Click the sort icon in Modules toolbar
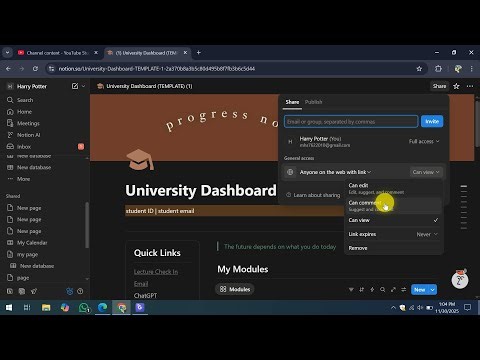The width and height of the screenshot is (480, 360). tap(362, 290)
